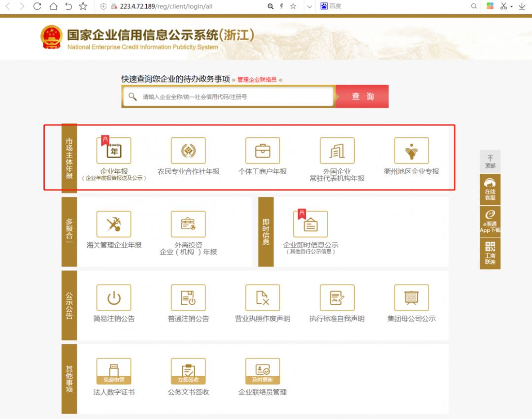Select the 个体工商户年报 briefcase icon
Image resolution: width=532 pixels, height=419 pixels.
263,151
